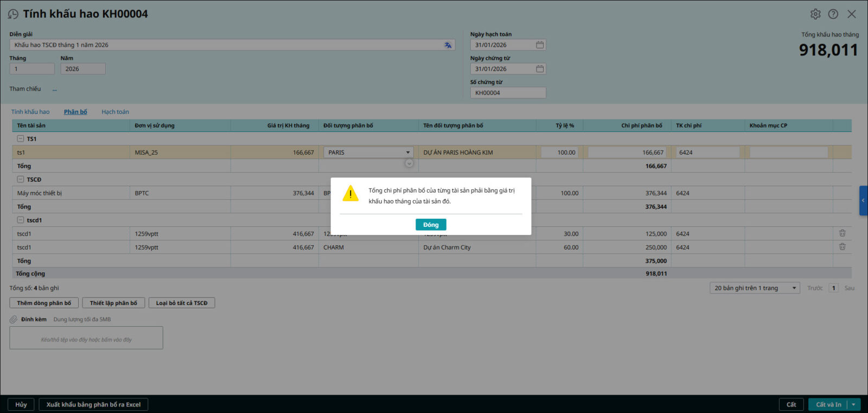Delete tscd1 row with 30.00 percent
Image resolution: width=868 pixels, height=413 pixels.
pos(843,233)
